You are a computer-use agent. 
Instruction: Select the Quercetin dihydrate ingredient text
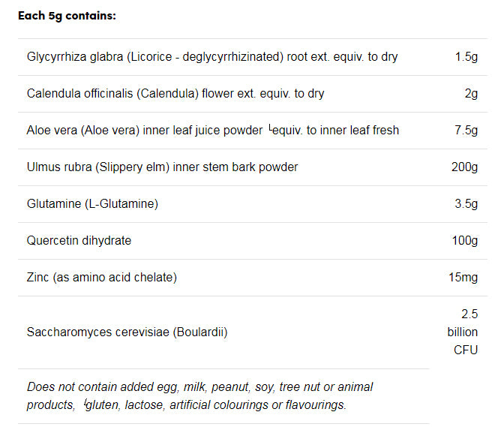pos(79,241)
